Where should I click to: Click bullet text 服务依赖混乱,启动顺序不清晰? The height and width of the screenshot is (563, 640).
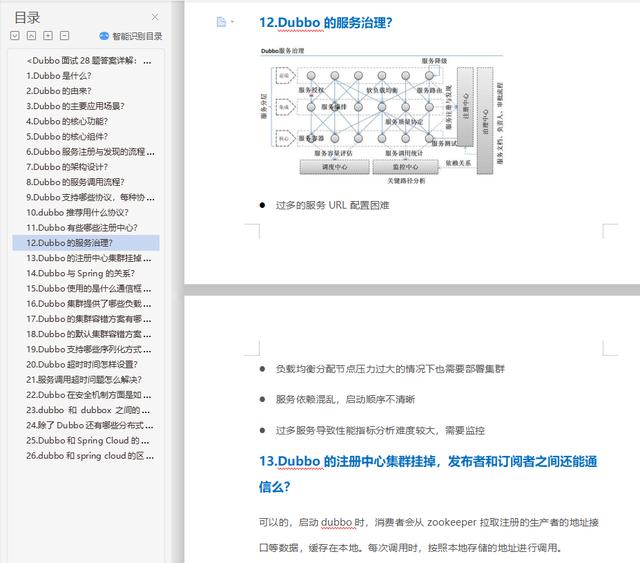[345, 399]
